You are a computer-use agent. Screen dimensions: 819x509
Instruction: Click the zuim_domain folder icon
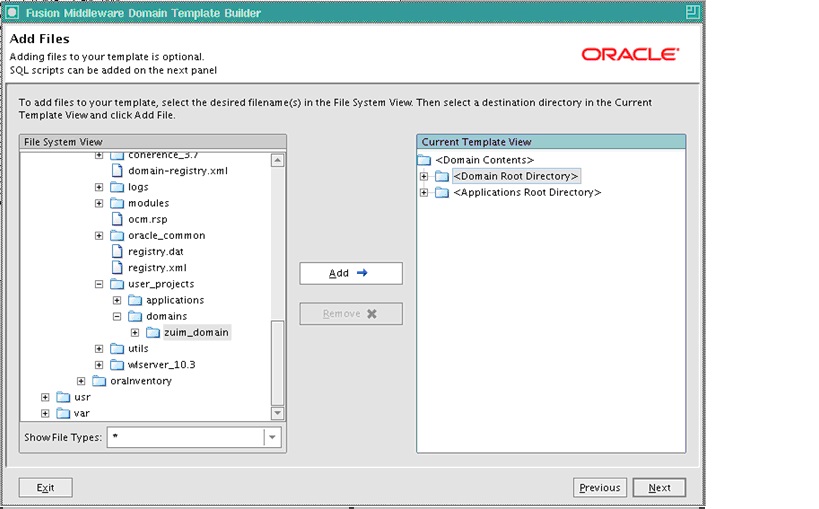(x=153, y=333)
